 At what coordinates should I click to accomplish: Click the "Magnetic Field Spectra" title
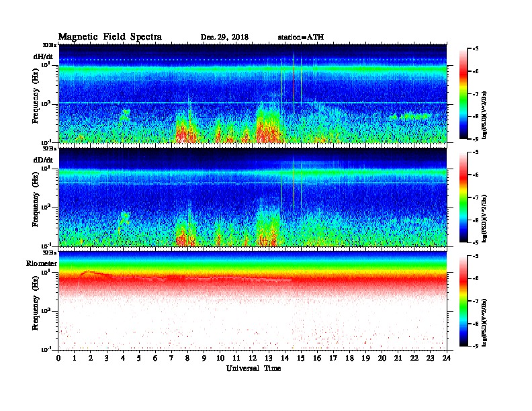110,37
